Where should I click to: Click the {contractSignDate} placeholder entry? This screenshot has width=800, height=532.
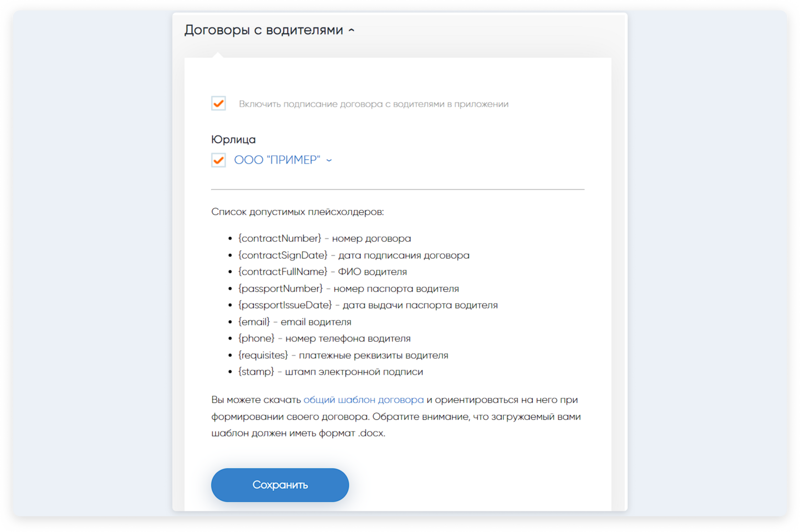click(283, 255)
